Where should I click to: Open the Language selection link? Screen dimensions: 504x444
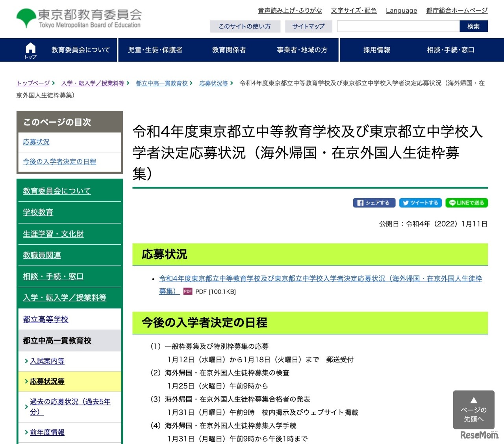[401, 10]
